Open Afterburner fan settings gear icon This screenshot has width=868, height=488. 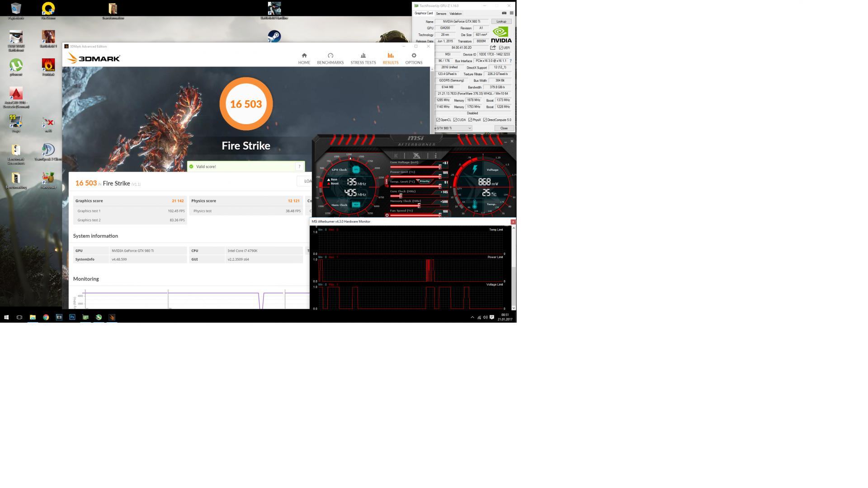(387, 215)
